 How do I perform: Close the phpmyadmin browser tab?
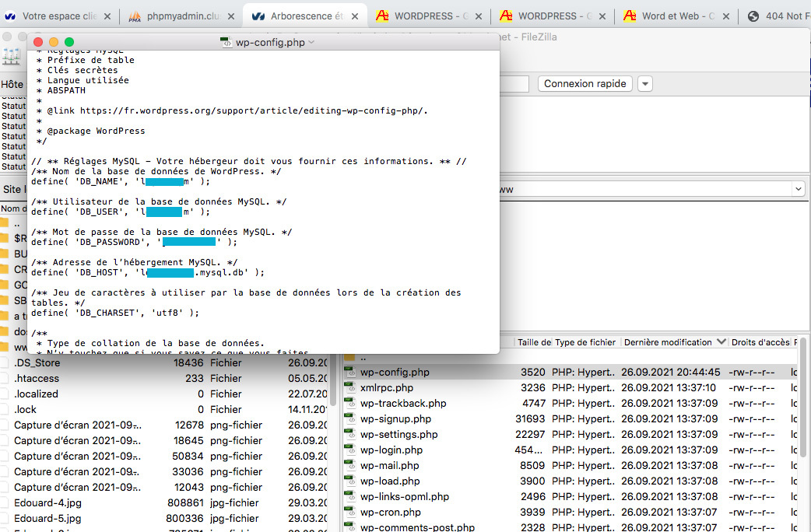coord(230,16)
